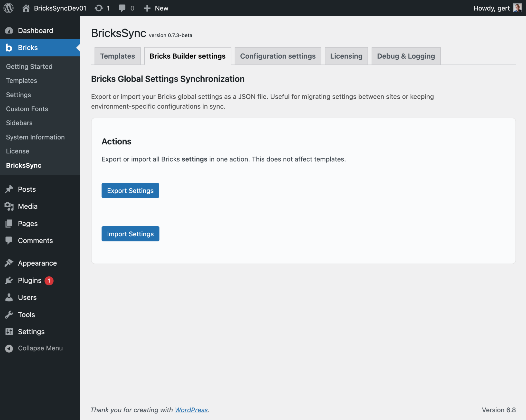Select the Bricks 'b' icon in the sidebar
The height and width of the screenshot is (420, 526).
point(9,48)
